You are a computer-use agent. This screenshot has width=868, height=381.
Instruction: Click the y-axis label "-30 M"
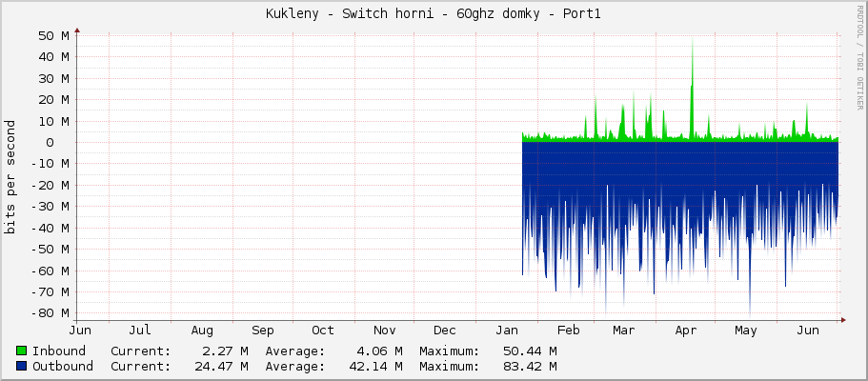click(x=50, y=207)
